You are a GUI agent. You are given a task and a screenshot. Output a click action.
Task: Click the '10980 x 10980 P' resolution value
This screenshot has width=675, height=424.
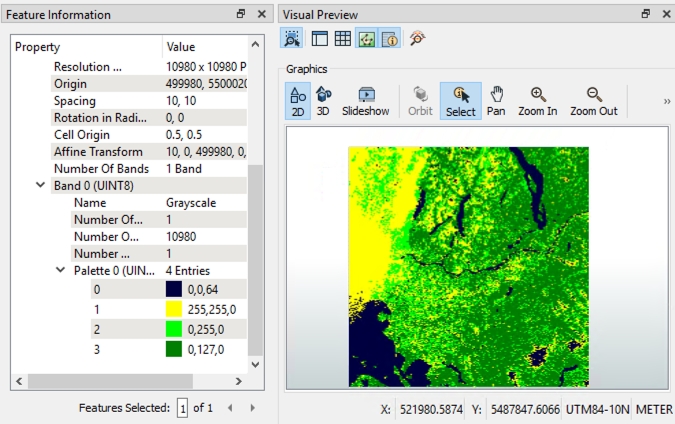coord(206,67)
